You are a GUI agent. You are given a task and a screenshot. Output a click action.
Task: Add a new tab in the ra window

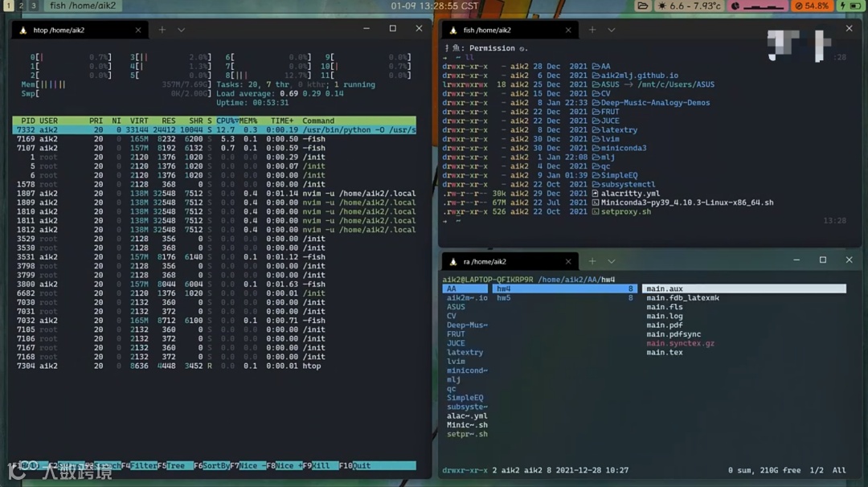pos(592,261)
